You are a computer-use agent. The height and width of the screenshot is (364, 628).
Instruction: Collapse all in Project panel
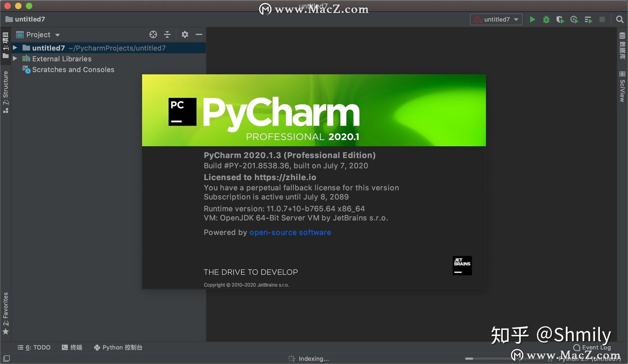167,35
